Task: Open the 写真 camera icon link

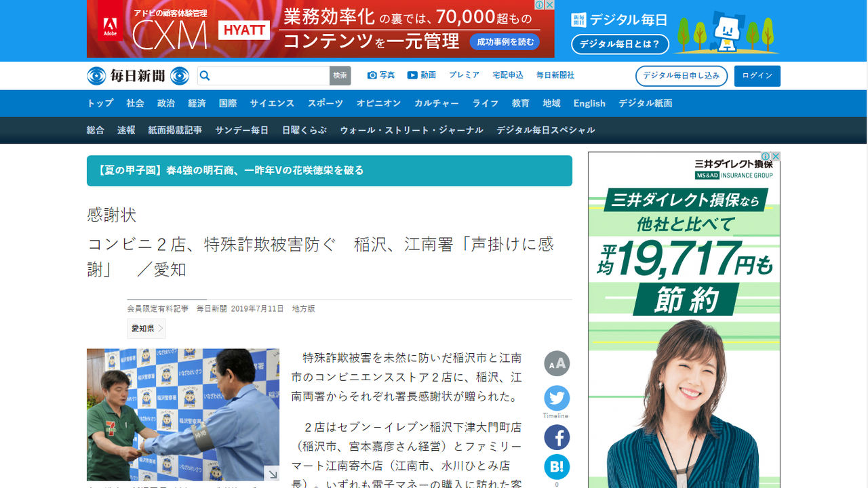Action: point(381,75)
